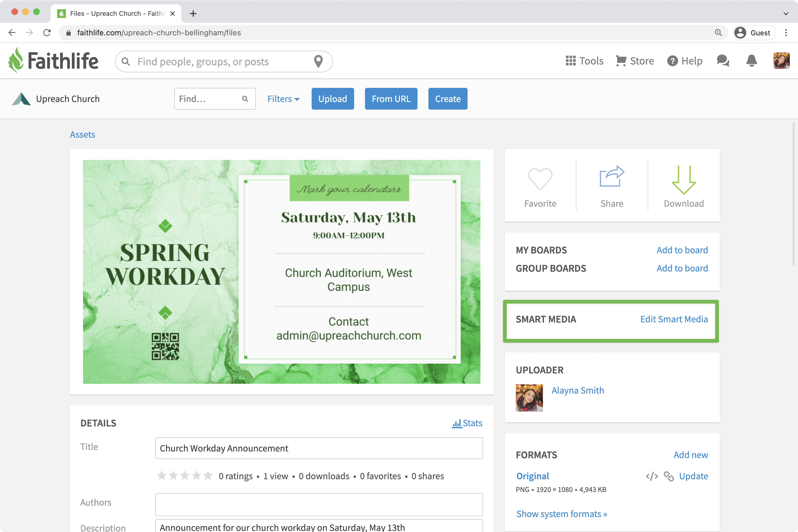Click the green Download arrow icon
The width and height of the screenshot is (798, 532).
(x=684, y=180)
